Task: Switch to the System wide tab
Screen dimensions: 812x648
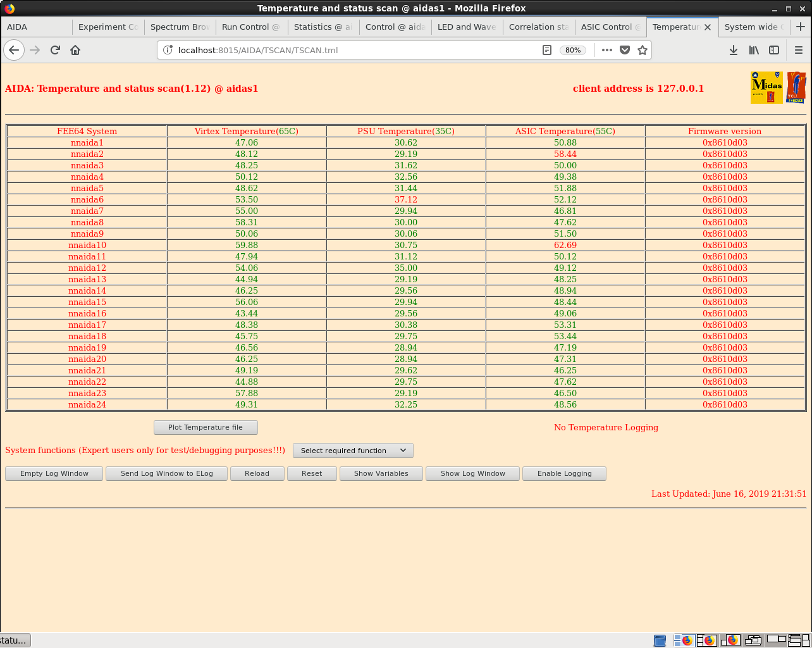Action: tap(753, 27)
